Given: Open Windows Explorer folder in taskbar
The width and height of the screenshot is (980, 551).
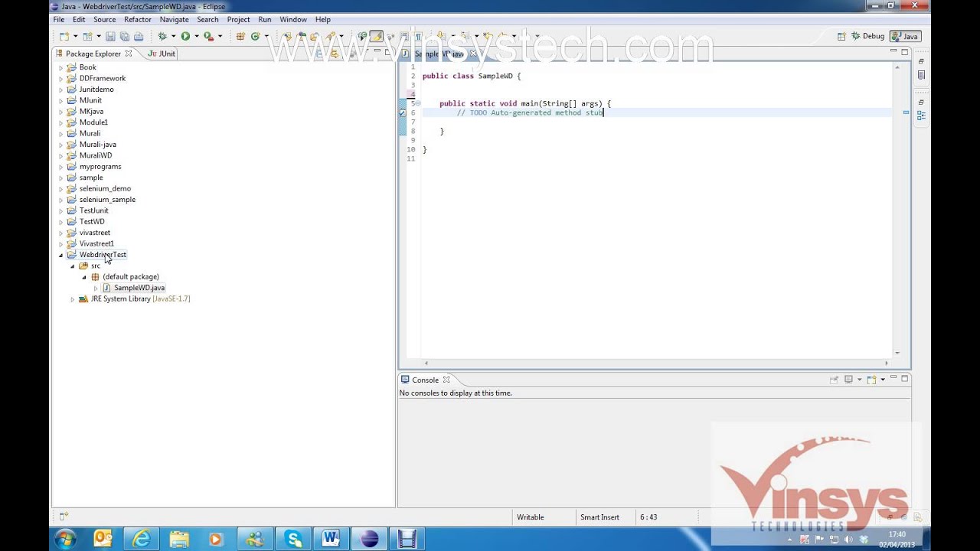Looking at the screenshot, I should click(179, 539).
